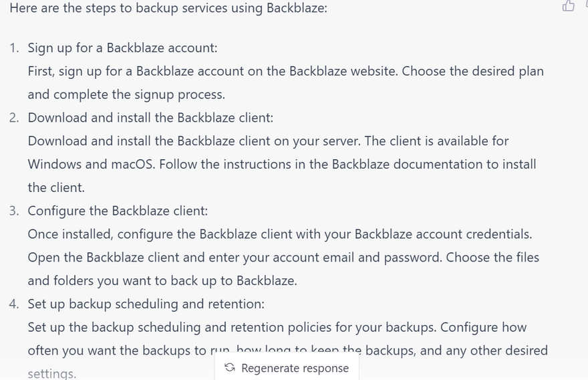This screenshot has width=588, height=380.
Task: Click the line starting "Windows and macOS"
Action: tap(281, 165)
